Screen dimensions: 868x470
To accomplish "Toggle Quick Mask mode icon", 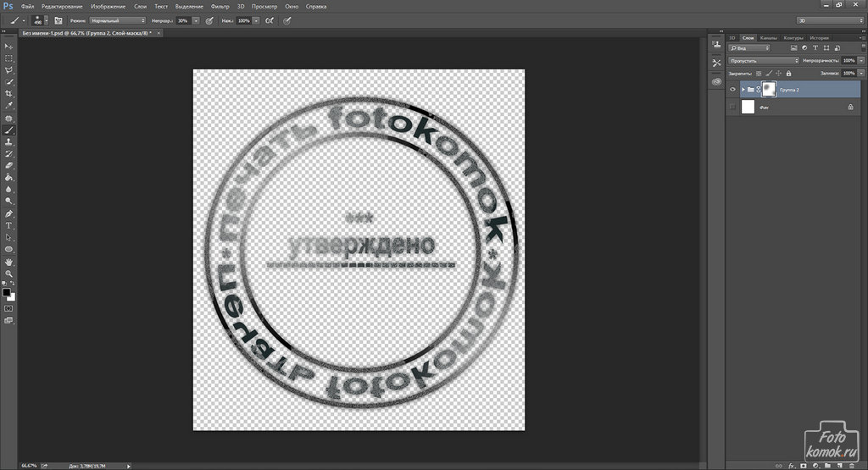I will tap(8, 308).
